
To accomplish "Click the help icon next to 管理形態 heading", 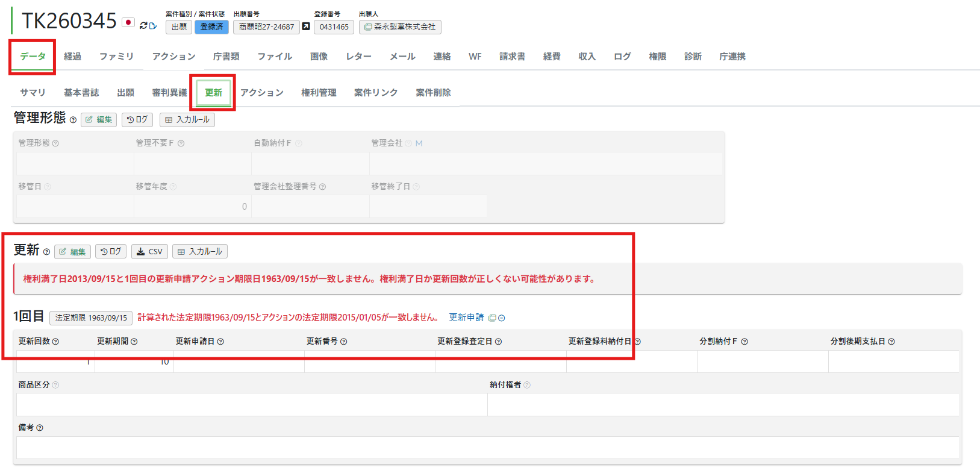I will (x=73, y=120).
